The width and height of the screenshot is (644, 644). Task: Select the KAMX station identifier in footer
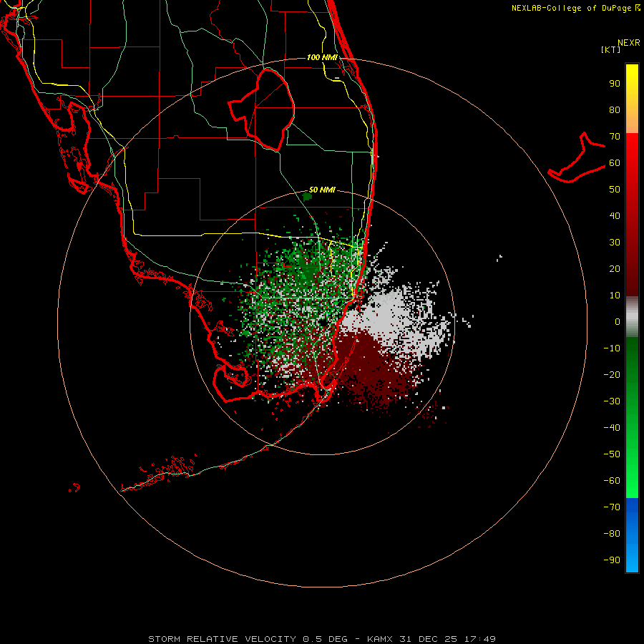[x=379, y=639]
